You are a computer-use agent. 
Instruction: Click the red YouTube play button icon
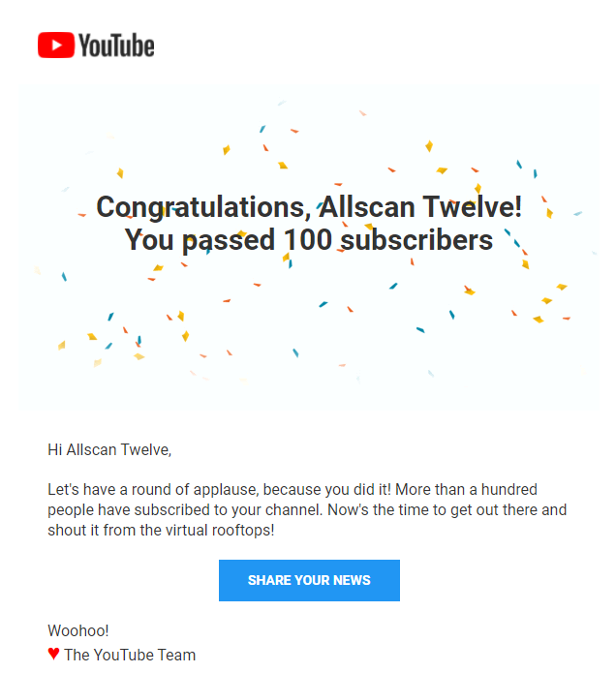(56, 46)
